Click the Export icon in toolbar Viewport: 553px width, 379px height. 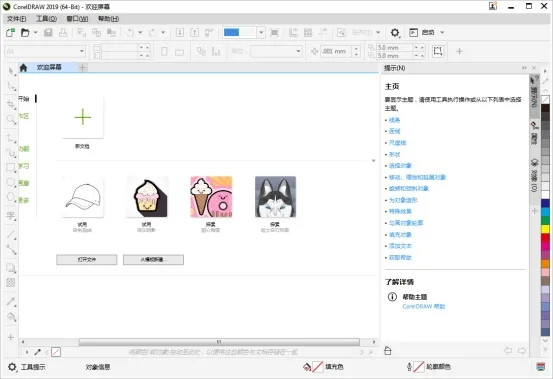[194, 33]
